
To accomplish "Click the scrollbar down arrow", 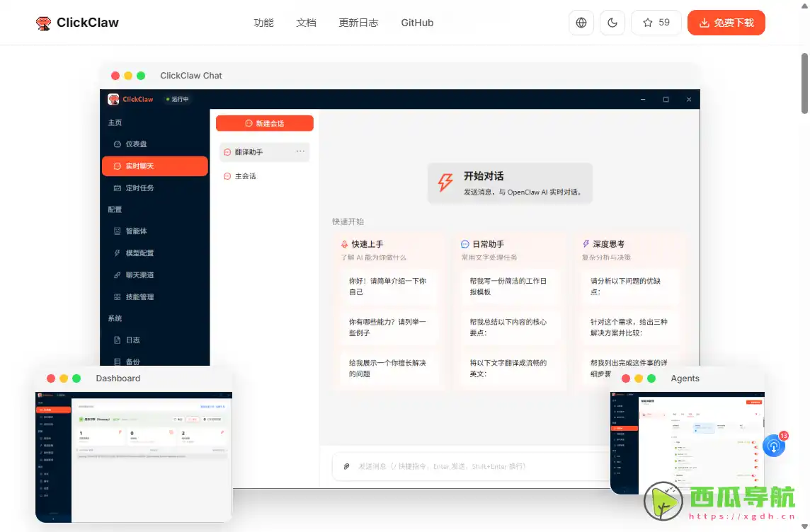I will tap(804, 527).
